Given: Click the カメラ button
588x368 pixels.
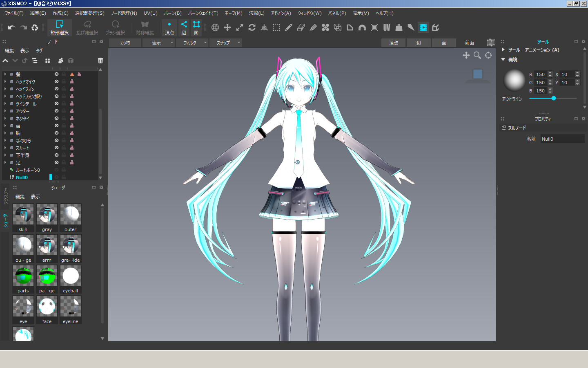Looking at the screenshot, I should coord(125,43).
